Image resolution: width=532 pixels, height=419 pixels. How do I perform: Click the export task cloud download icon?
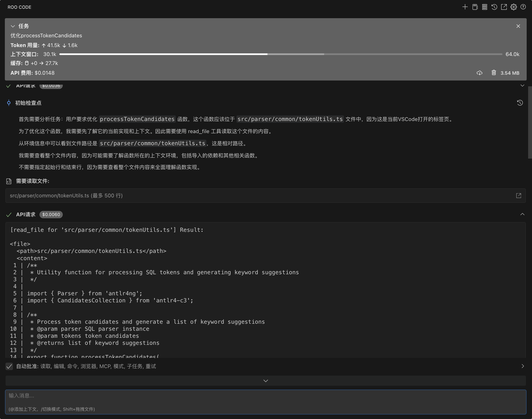pos(480,73)
